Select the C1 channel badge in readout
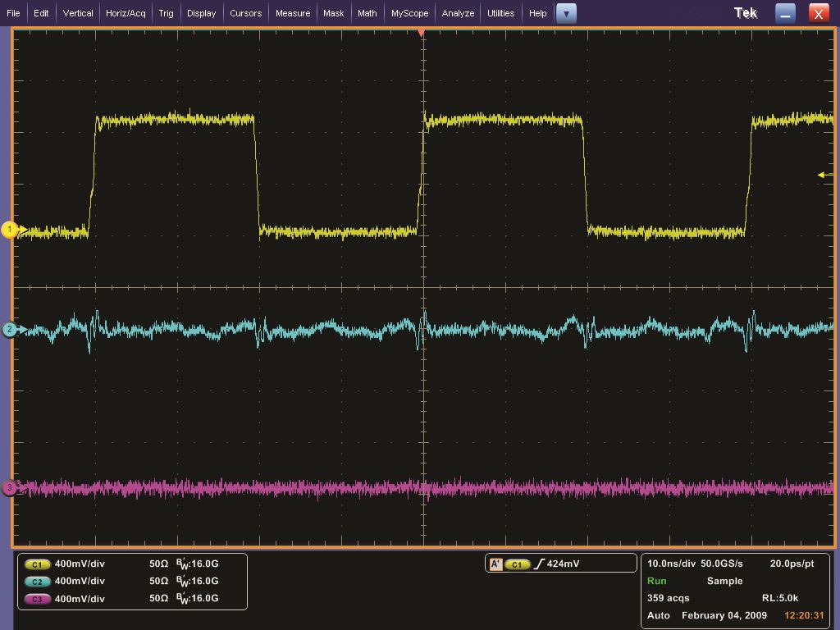840x630 pixels. (x=37, y=564)
